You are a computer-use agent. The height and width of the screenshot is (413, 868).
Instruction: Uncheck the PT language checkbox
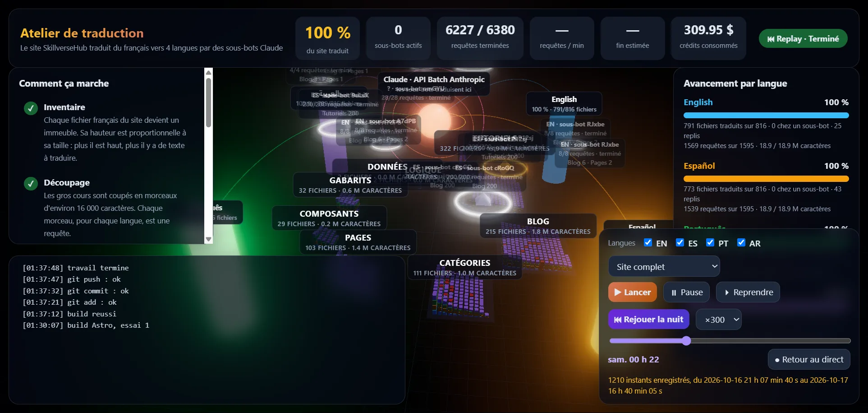[x=710, y=243]
